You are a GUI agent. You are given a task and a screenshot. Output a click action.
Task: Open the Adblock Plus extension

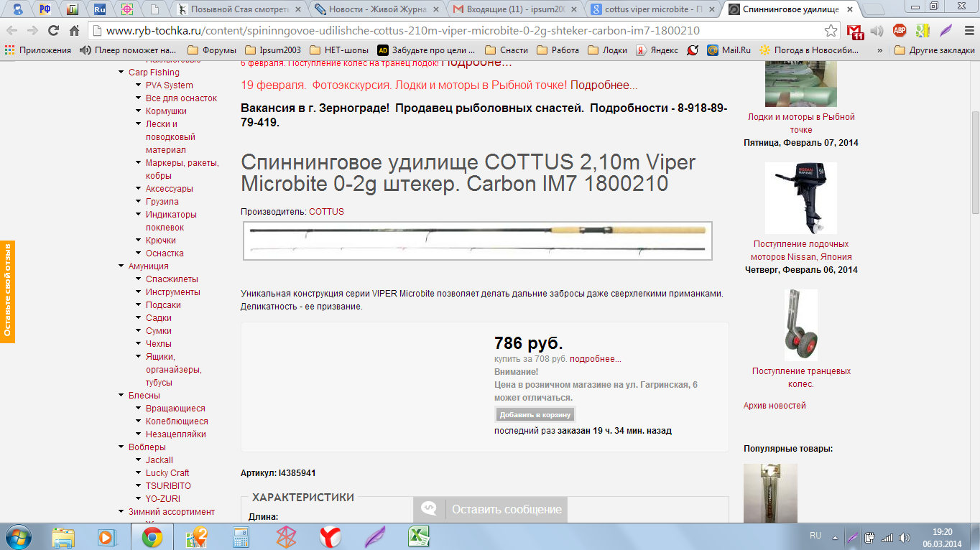900,31
